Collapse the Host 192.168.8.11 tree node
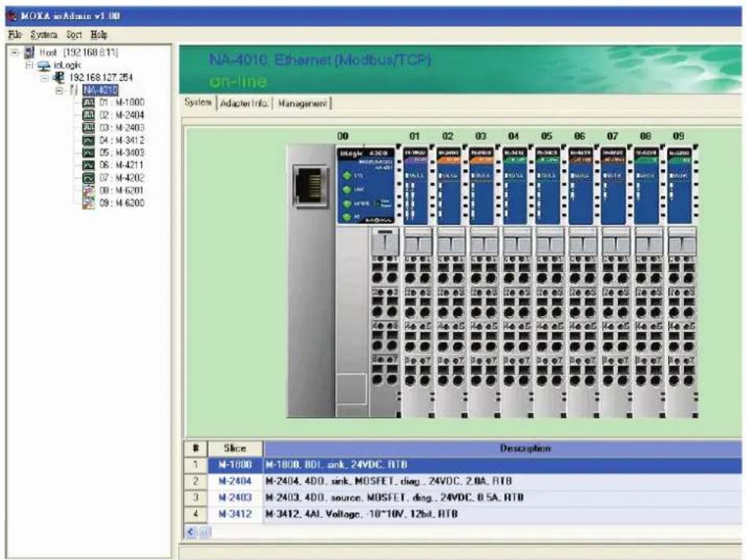 tap(15, 52)
